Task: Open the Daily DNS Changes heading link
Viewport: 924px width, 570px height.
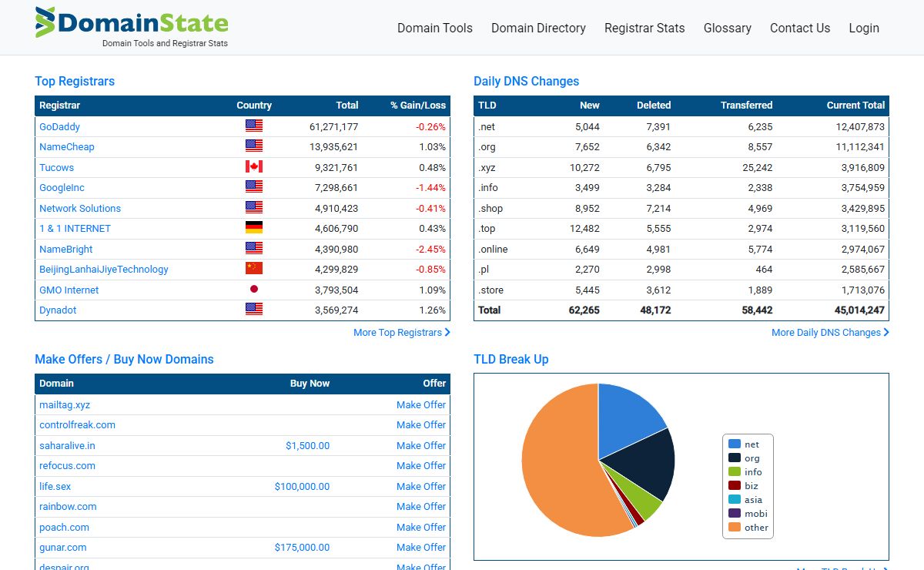Action: click(526, 81)
